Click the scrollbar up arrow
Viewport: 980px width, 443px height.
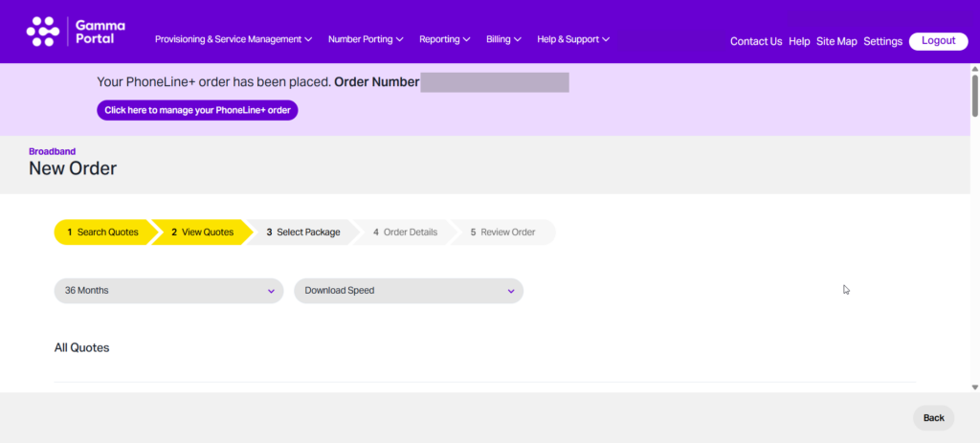pyautogui.click(x=974, y=68)
